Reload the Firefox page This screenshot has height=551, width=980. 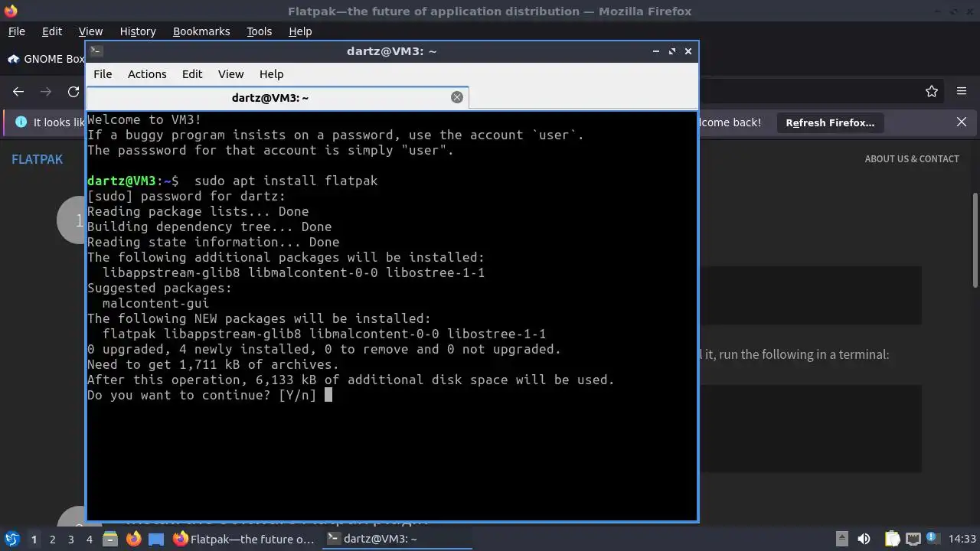pos(73,91)
